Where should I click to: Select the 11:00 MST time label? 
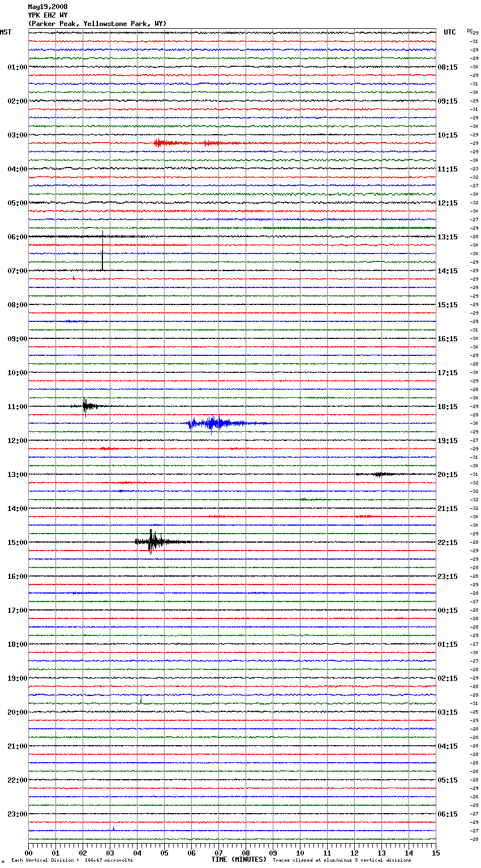[x=17, y=407]
